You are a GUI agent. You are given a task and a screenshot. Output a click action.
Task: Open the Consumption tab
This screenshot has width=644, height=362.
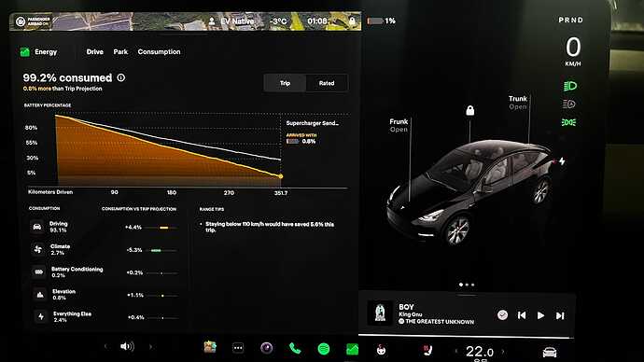coord(159,51)
